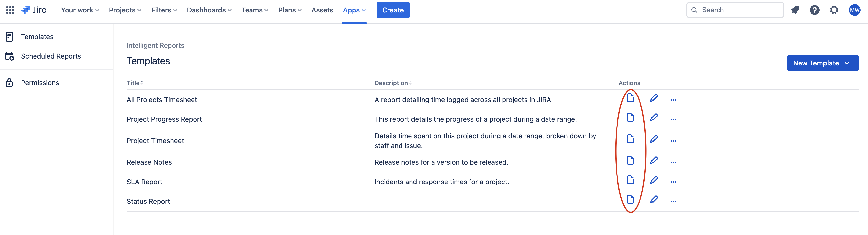868x235 pixels.
Task: Open the notifications megaphone icon
Action: click(795, 10)
